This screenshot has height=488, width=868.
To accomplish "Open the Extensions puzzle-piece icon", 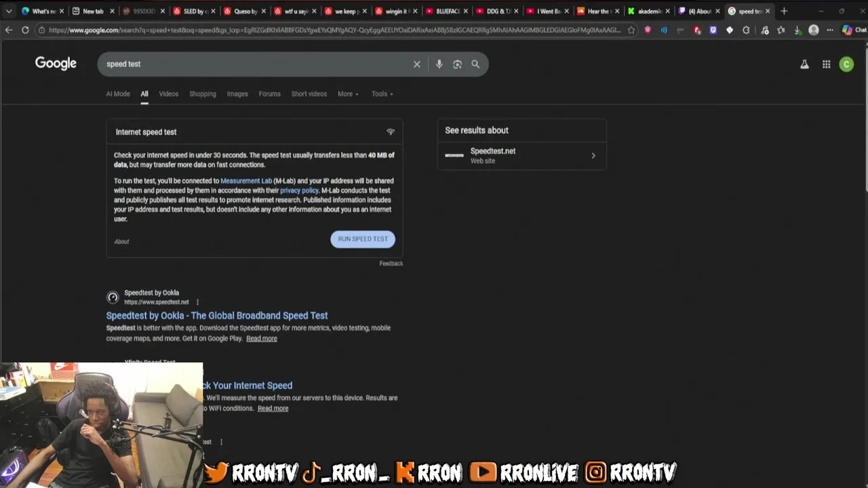I will click(746, 30).
